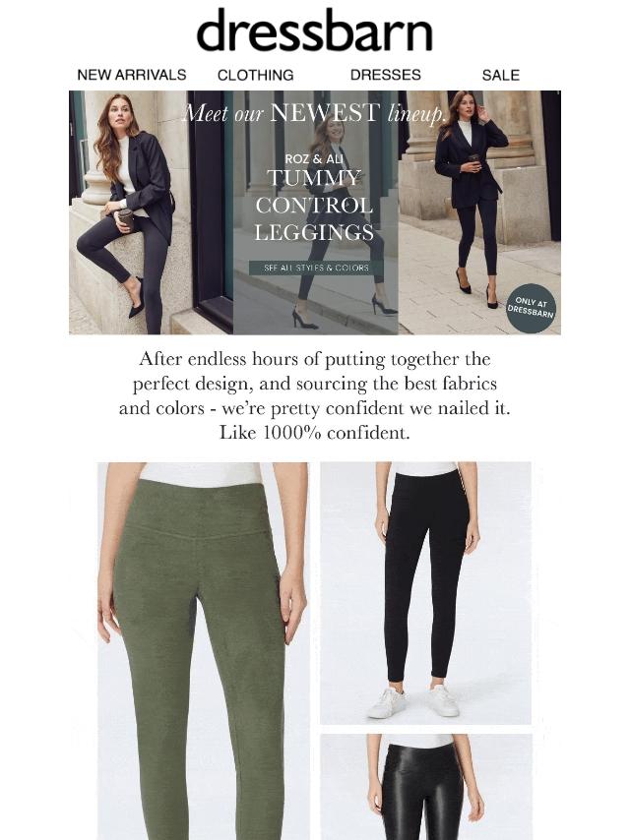Open the green suede leggings product image
The image size is (630, 840).
coord(203,651)
